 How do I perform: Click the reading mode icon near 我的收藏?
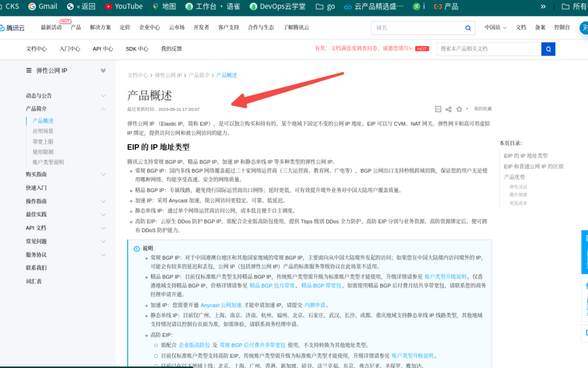click(438, 109)
